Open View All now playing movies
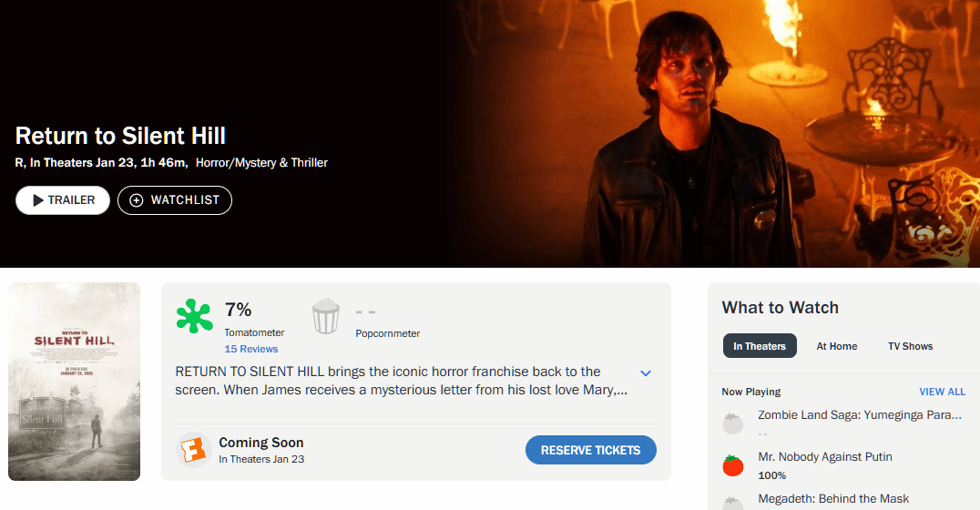Screen dimensions: 980x510 [942, 392]
